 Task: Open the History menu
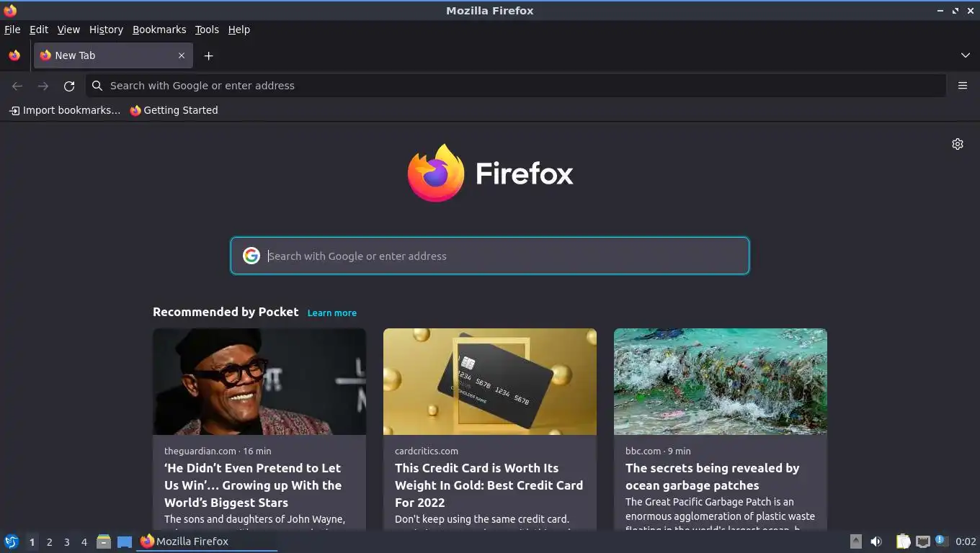pyautogui.click(x=106, y=30)
